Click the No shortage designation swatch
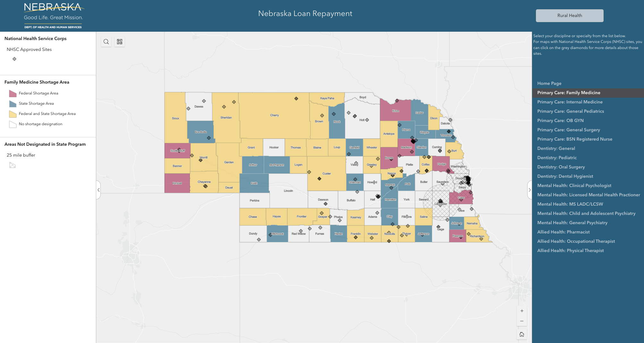Viewport: 644px width, 343px height. click(13, 124)
